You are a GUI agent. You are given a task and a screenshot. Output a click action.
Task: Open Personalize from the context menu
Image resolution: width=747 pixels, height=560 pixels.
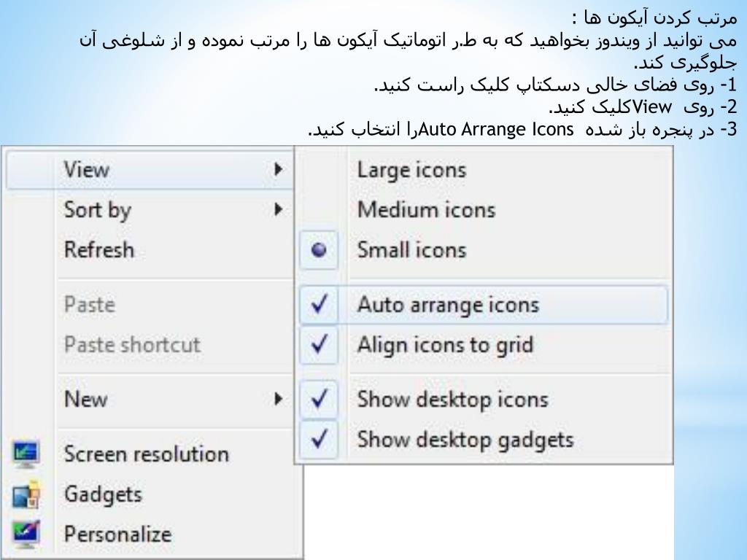117,534
